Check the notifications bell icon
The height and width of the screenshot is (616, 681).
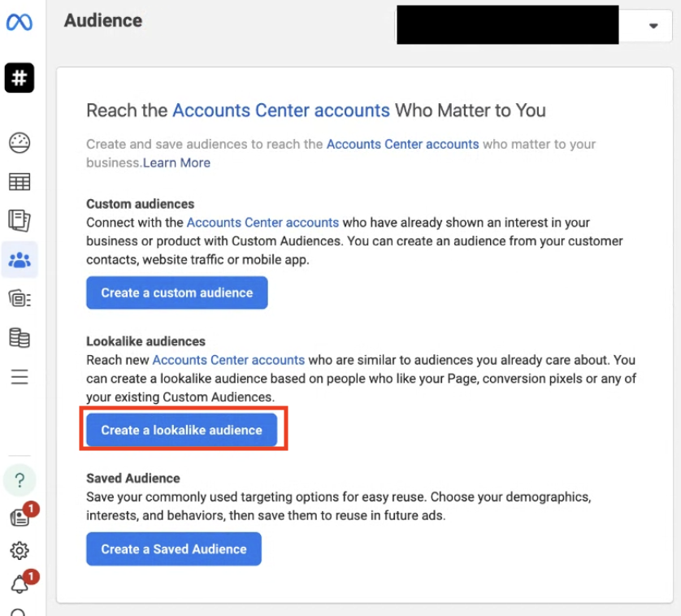[20, 584]
